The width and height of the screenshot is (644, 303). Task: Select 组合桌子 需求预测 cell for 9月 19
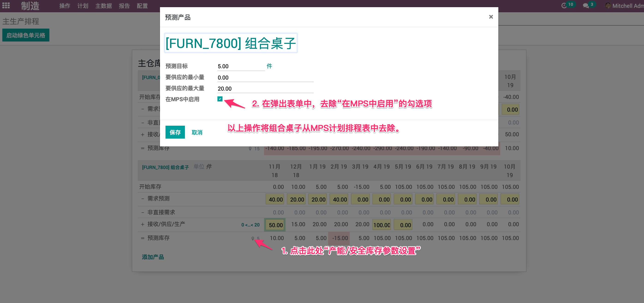[489, 199]
